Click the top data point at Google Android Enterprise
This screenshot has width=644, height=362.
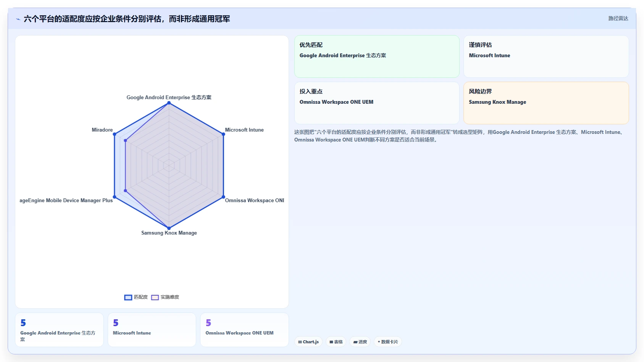point(169,103)
